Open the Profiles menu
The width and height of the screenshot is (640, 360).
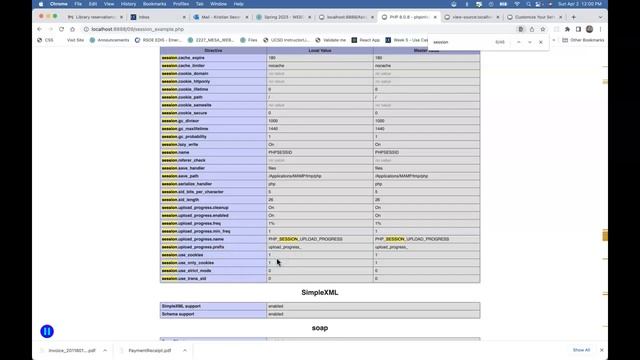point(181,4)
